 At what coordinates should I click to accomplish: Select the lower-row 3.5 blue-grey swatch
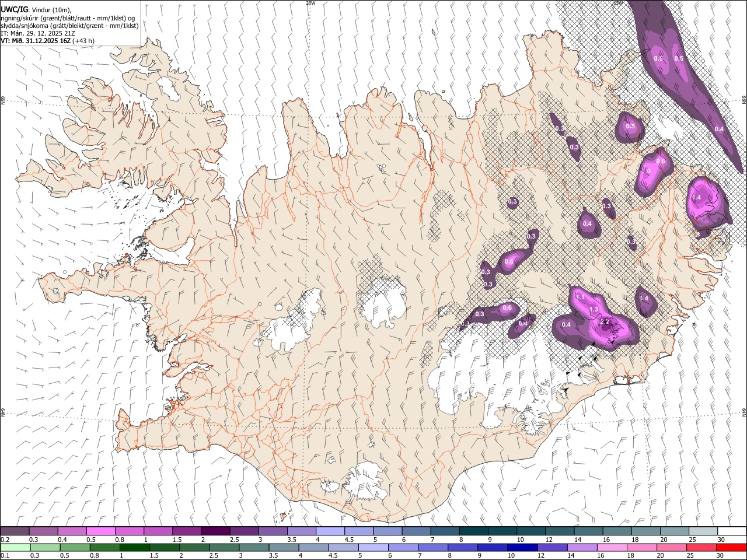[x=284, y=547]
